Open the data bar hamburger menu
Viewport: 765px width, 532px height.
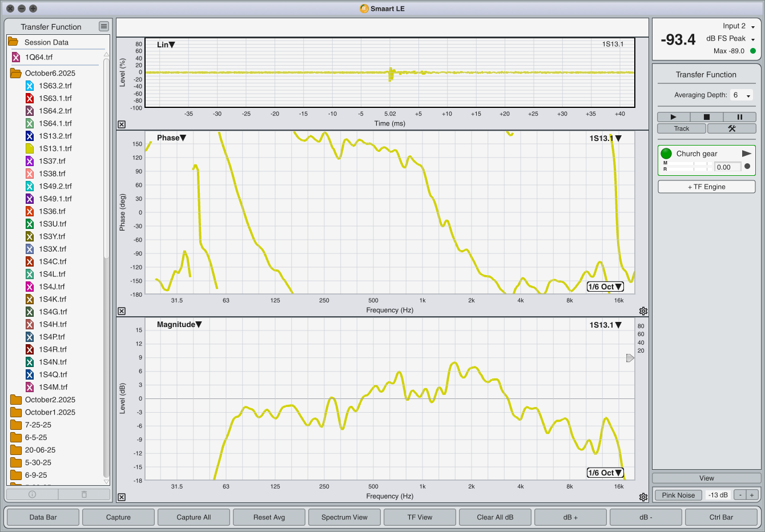[x=103, y=26]
